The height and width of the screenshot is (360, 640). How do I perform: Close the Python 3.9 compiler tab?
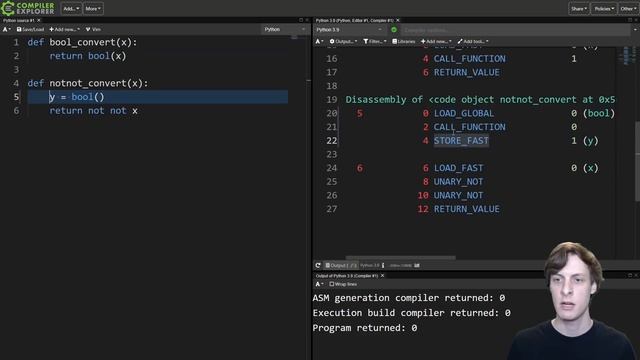point(398,20)
